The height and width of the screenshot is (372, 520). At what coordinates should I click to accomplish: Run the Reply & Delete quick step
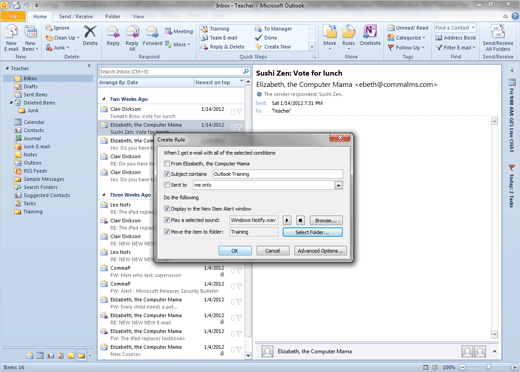pos(223,47)
